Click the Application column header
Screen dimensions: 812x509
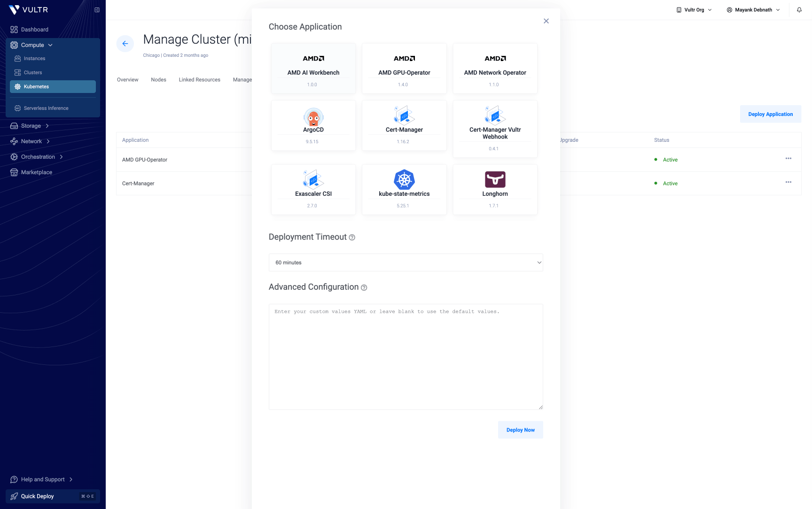coord(135,140)
